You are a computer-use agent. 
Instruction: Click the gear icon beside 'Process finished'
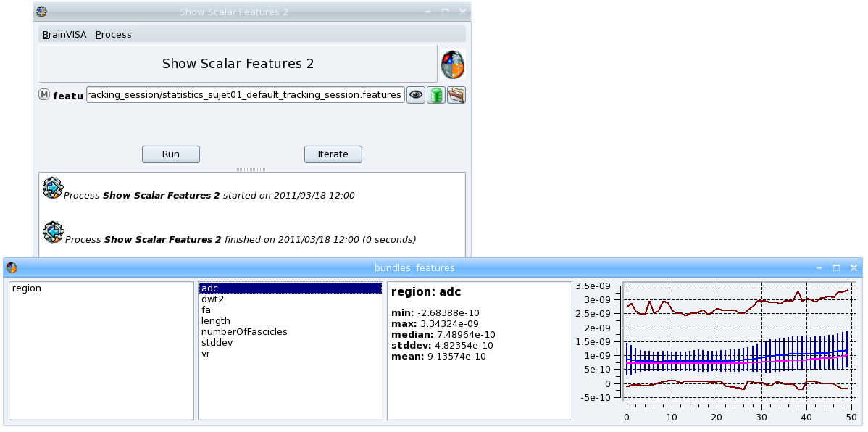point(52,231)
